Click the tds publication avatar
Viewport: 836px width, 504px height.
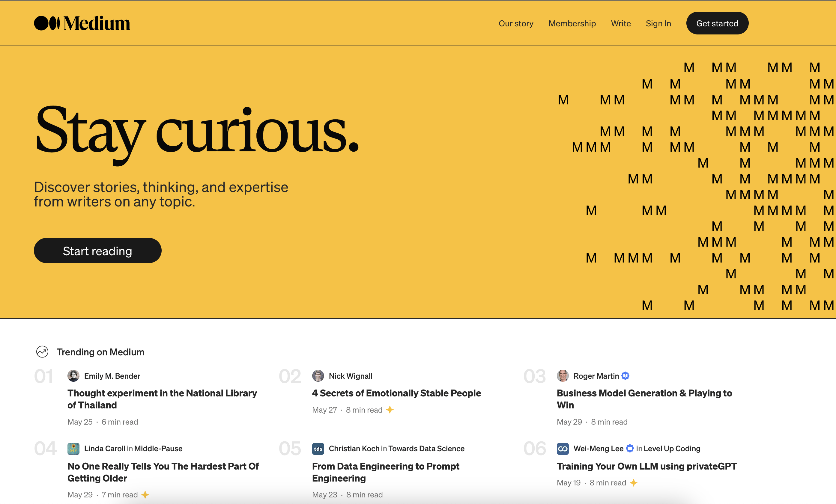click(x=318, y=448)
